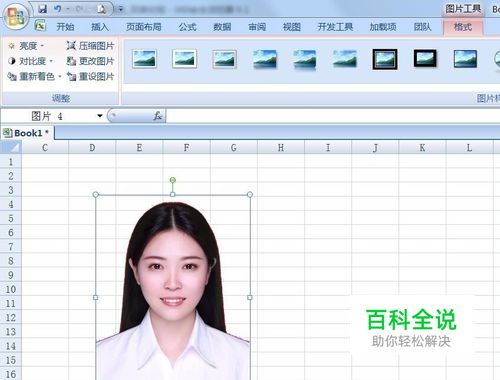Select column G header

(234, 147)
